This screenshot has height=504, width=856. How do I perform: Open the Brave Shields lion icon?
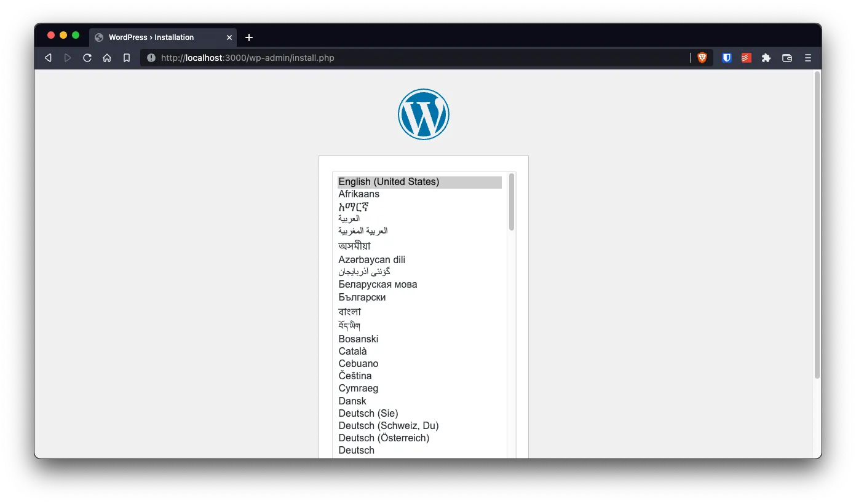pyautogui.click(x=702, y=58)
